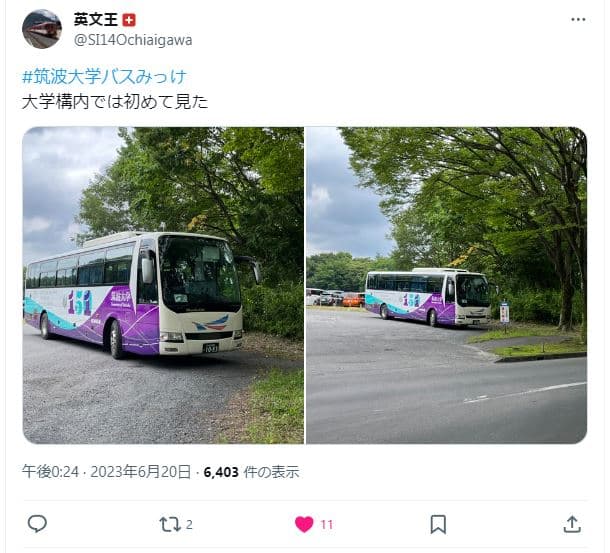Click the like count showing 11

click(x=327, y=525)
